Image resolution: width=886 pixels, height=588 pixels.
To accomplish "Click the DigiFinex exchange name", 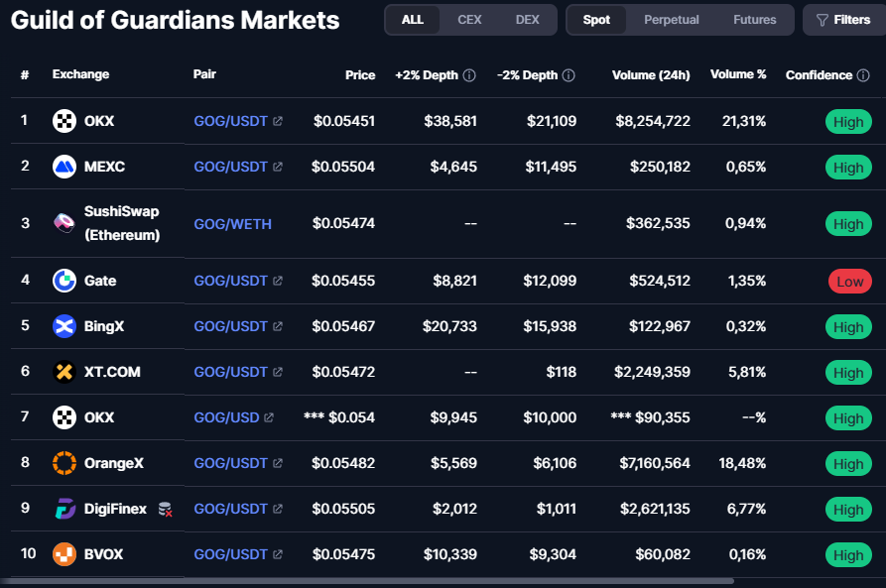I will 115,509.
